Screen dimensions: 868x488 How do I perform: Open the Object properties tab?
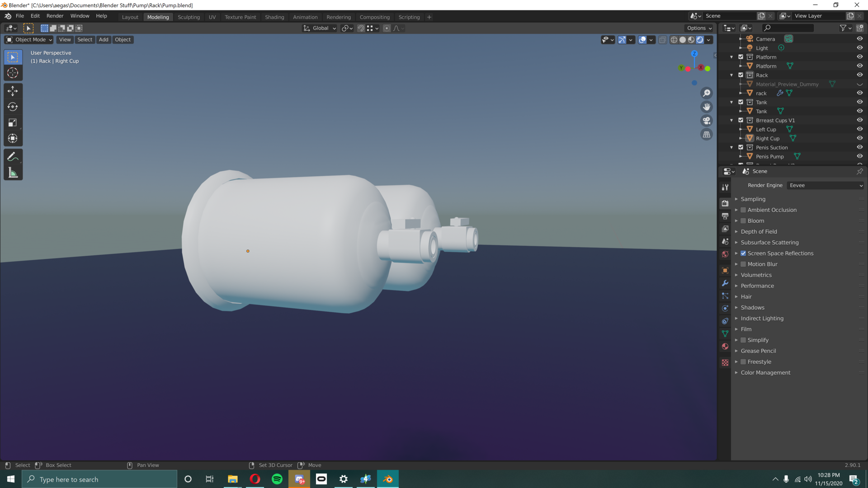point(725,270)
